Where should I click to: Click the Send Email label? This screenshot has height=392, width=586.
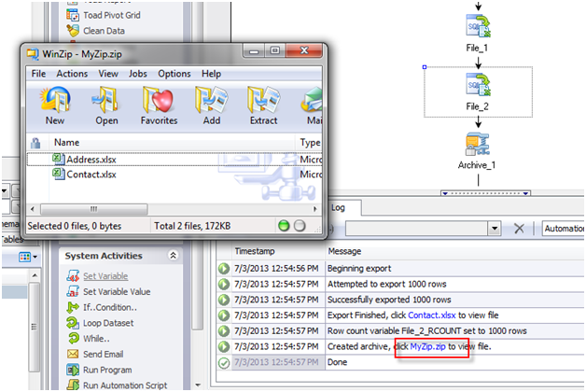point(104,354)
